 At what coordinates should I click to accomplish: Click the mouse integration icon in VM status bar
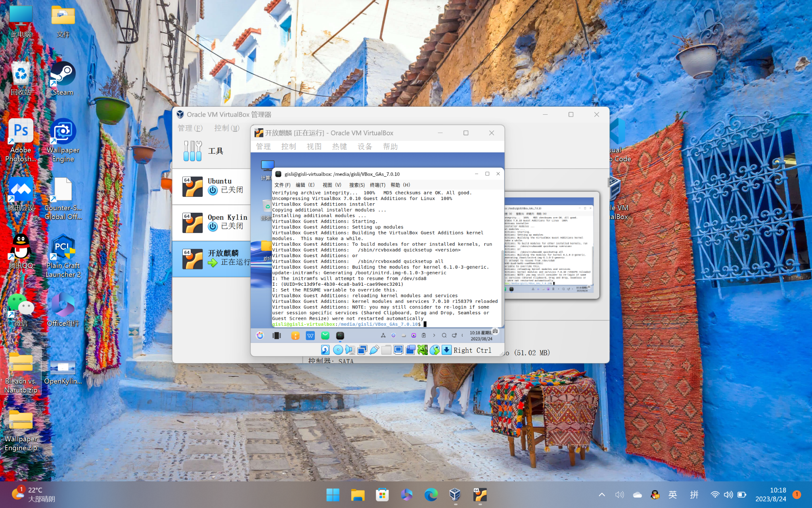pos(435,350)
